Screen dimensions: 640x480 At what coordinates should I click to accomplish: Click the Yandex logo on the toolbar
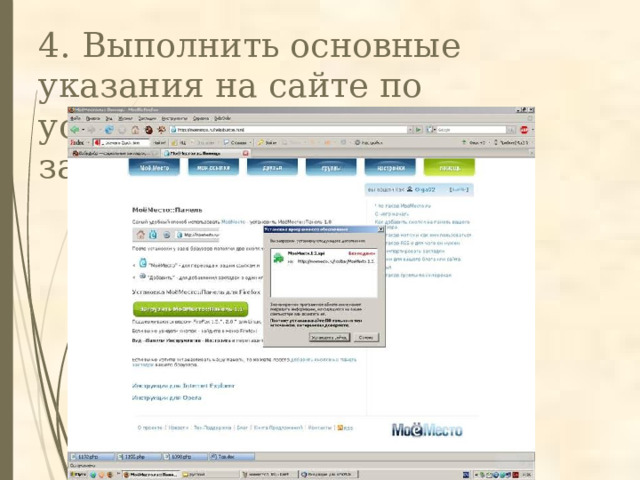point(77,142)
